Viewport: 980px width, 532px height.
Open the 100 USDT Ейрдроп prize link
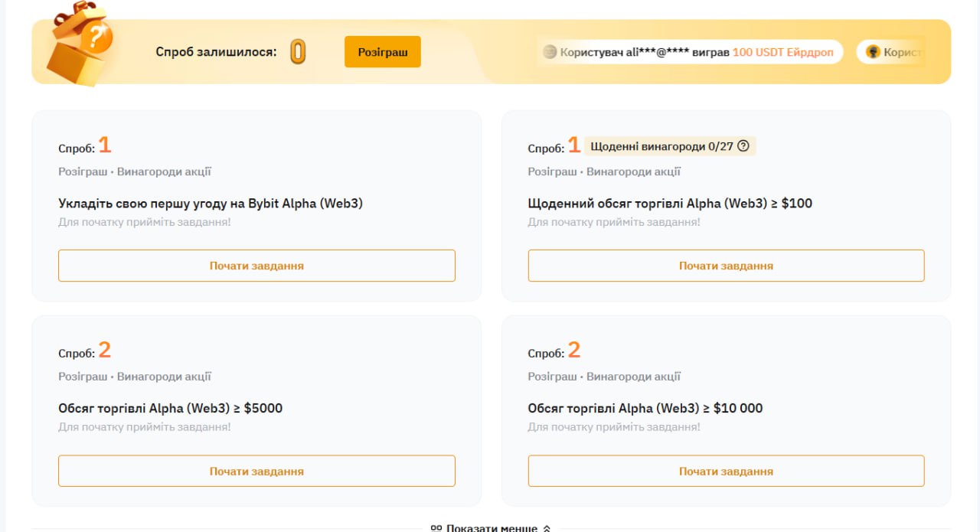[782, 52]
